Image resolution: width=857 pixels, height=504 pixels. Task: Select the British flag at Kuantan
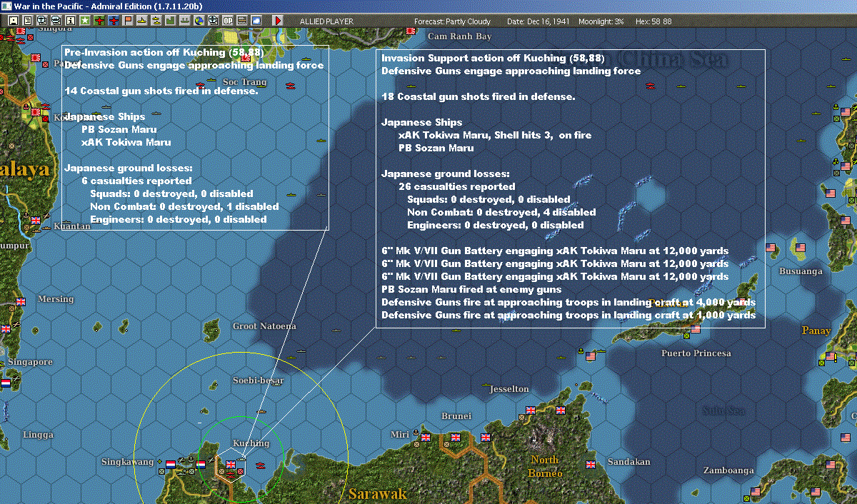36,221
